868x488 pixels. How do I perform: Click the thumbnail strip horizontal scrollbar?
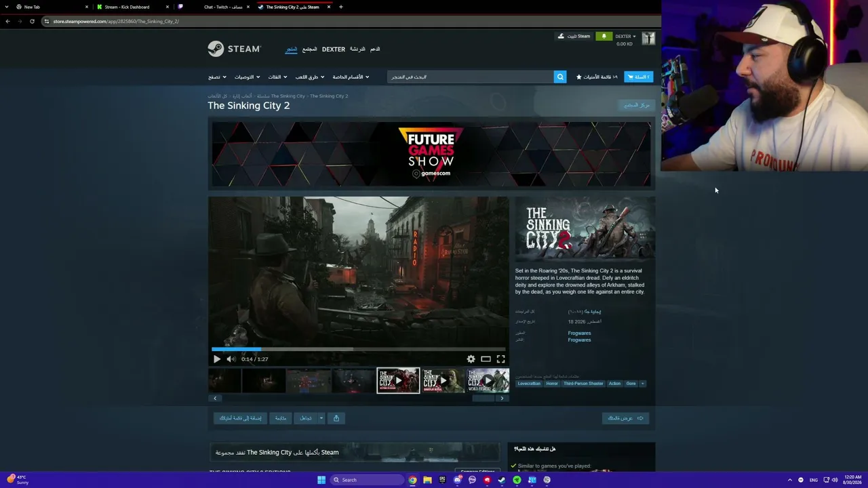tap(484, 399)
